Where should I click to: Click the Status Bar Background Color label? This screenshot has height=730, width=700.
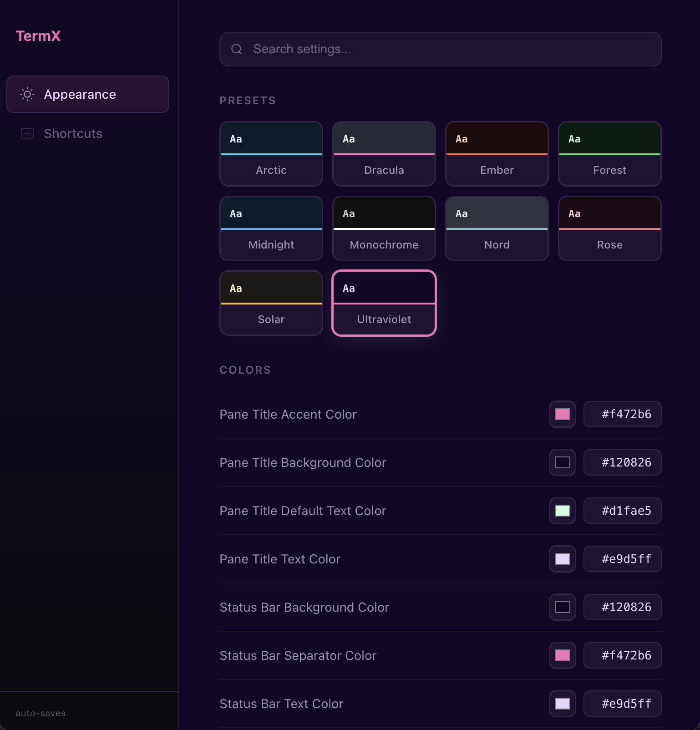click(304, 607)
